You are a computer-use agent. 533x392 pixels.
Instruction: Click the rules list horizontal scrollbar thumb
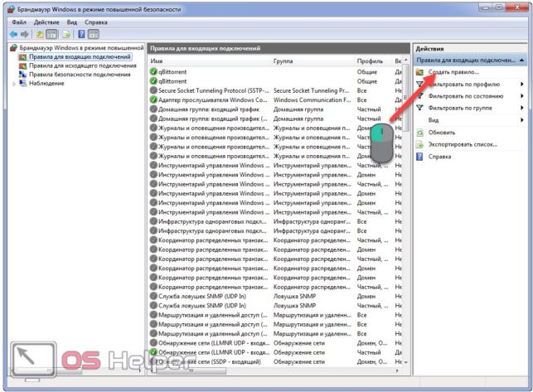(x=191, y=371)
